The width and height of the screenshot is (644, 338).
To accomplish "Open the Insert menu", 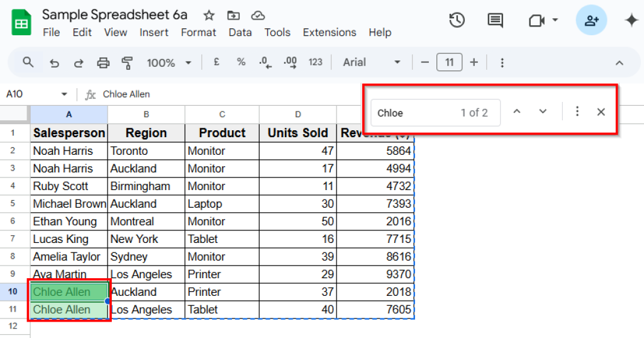I will pos(154,32).
